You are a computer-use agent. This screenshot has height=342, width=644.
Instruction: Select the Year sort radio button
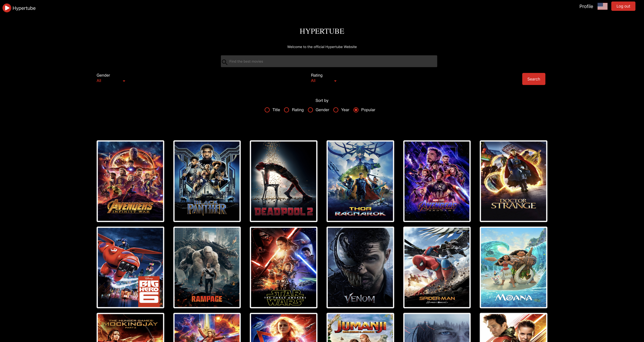coord(336,110)
